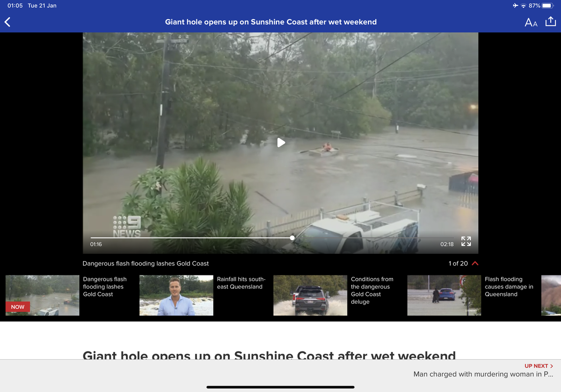Enter fullscreen mode for the video
The width and height of the screenshot is (561, 392).
click(466, 242)
